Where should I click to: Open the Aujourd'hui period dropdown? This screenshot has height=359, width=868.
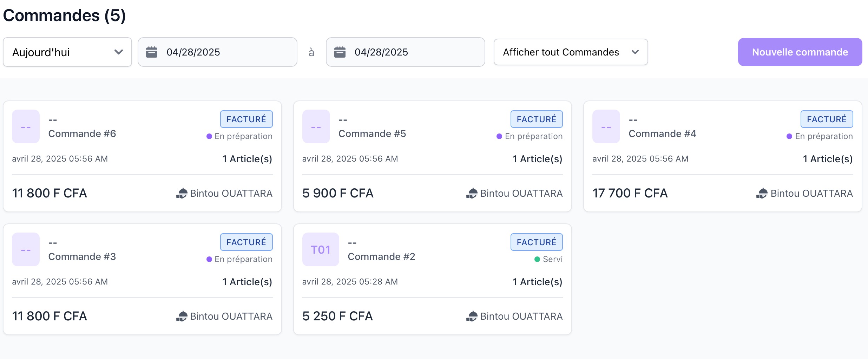pyautogui.click(x=67, y=52)
